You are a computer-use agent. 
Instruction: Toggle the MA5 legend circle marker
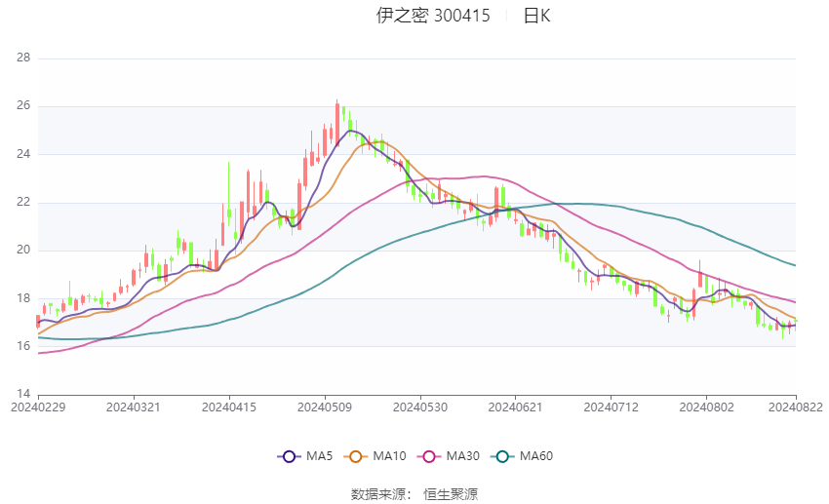click(x=289, y=456)
